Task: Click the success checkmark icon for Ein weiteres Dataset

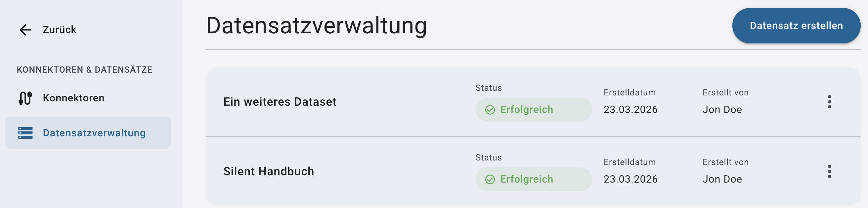Action: click(x=490, y=110)
